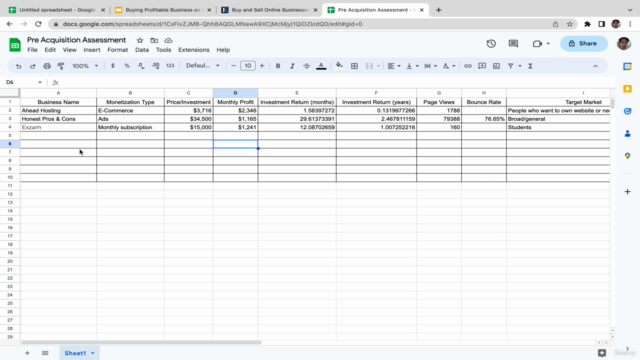The width and height of the screenshot is (640, 360).
Task: Format selection as percent
Action: pos(127,66)
